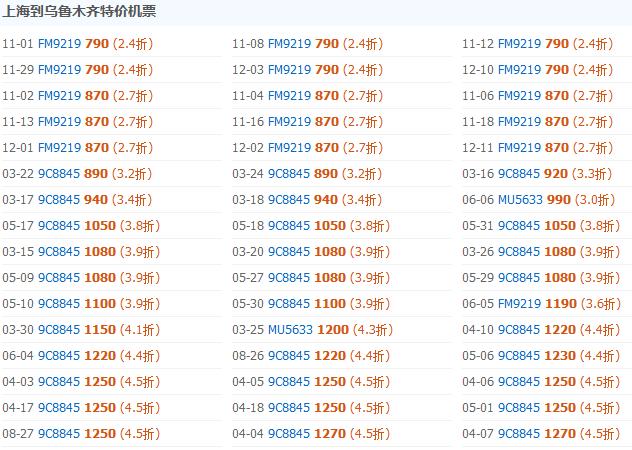Open the 11-18 FM9219 870 fare
The width and height of the screenshot is (632, 450).
(x=538, y=122)
